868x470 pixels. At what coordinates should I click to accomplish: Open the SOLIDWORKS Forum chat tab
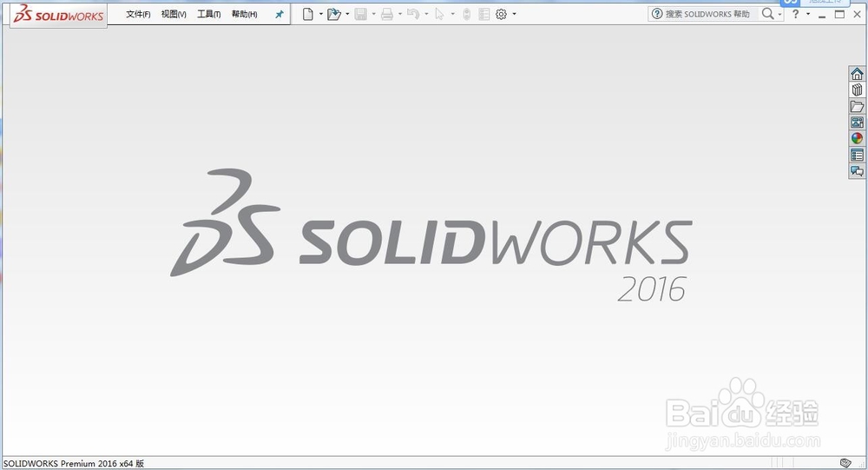click(857, 171)
